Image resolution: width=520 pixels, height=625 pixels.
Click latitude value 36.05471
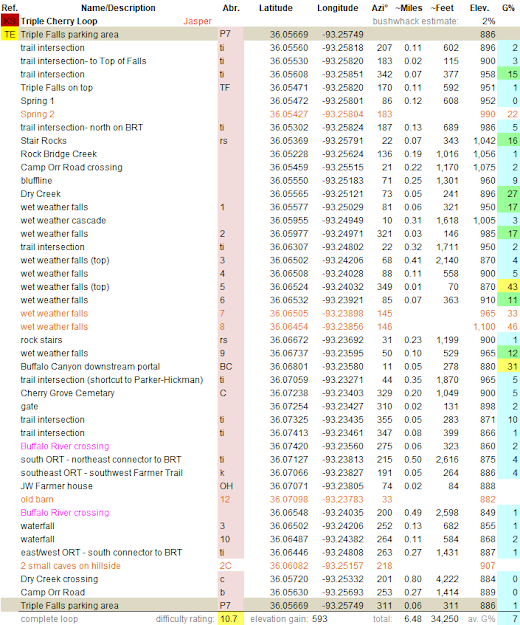[x=289, y=88]
